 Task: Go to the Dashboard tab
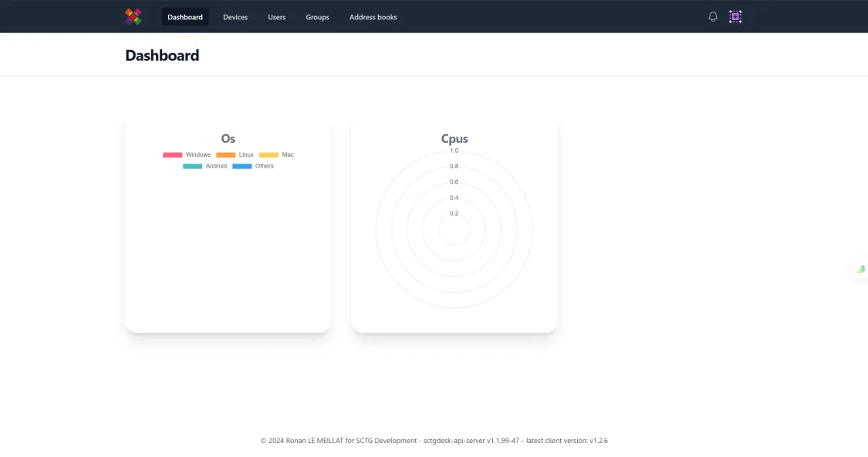click(x=185, y=17)
